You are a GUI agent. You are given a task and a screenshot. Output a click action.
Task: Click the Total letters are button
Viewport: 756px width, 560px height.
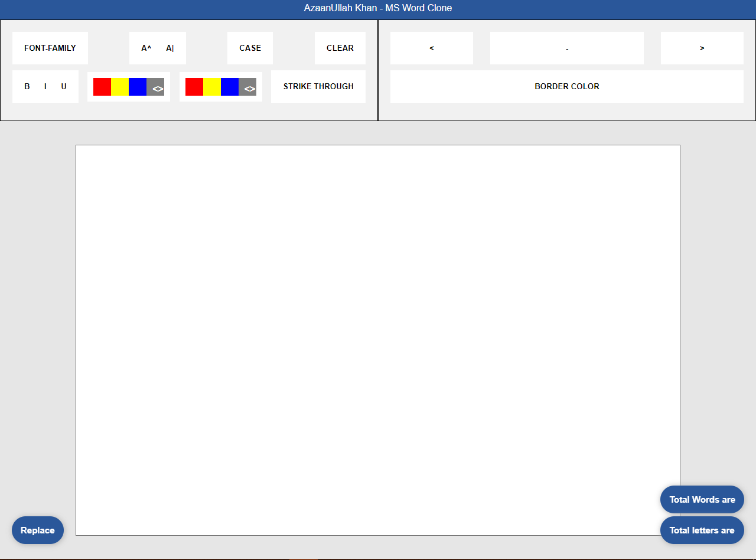[x=702, y=530]
